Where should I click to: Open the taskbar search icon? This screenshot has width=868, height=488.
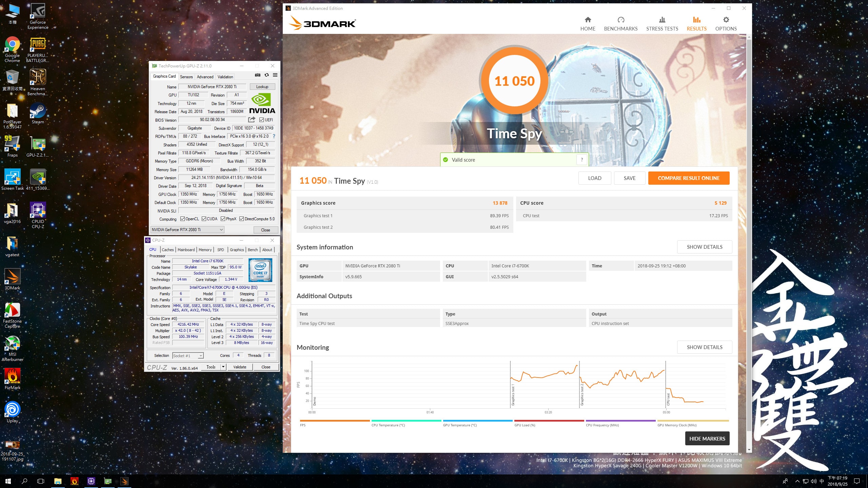[x=24, y=481]
